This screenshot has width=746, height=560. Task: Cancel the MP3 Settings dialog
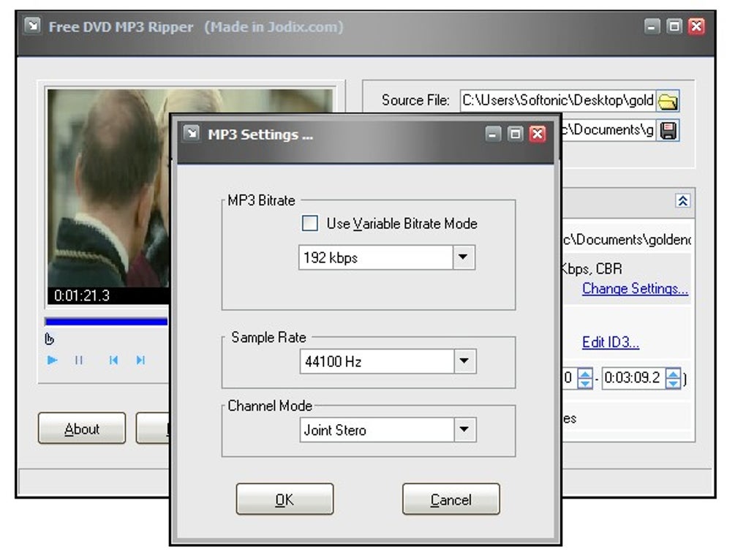coord(451,499)
